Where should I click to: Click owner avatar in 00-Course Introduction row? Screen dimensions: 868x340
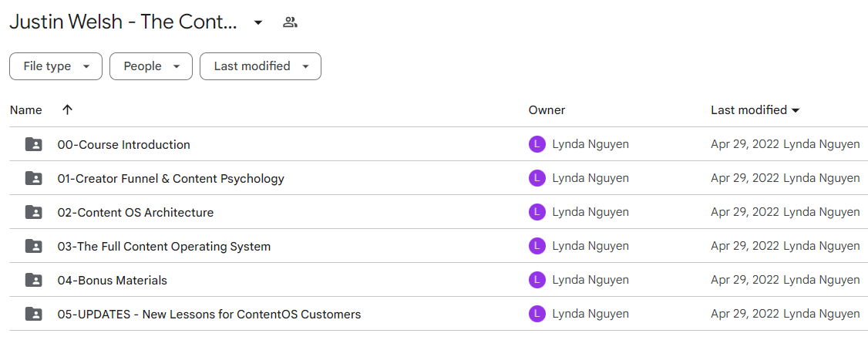[x=537, y=144]
